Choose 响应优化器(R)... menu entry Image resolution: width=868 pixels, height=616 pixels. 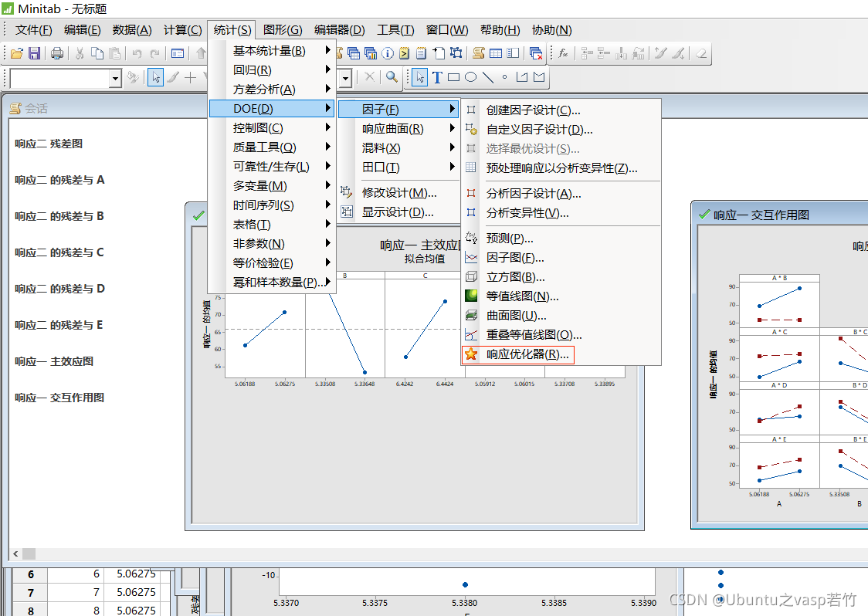coord(517,354)
